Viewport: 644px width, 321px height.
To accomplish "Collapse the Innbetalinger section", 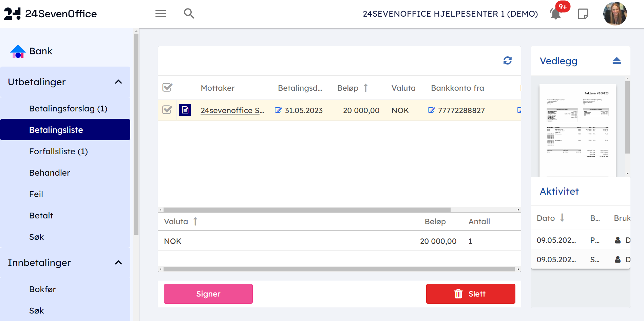I will (118, 263).
